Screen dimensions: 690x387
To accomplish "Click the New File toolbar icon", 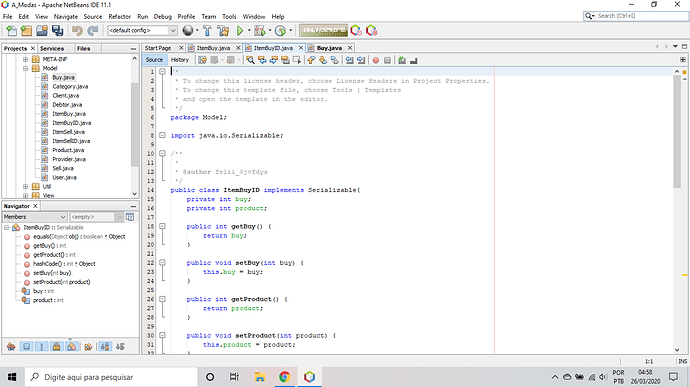I will [x=11, y=30].
